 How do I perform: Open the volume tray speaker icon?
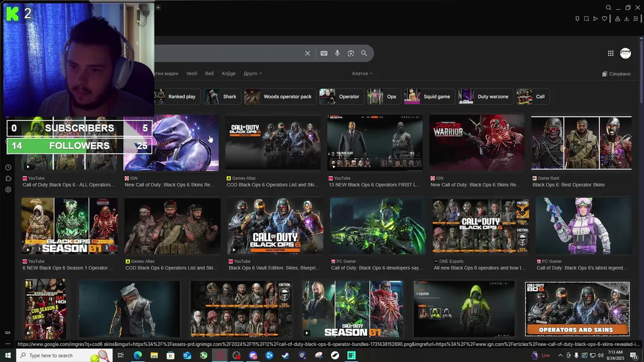click(x=600, y=355)
